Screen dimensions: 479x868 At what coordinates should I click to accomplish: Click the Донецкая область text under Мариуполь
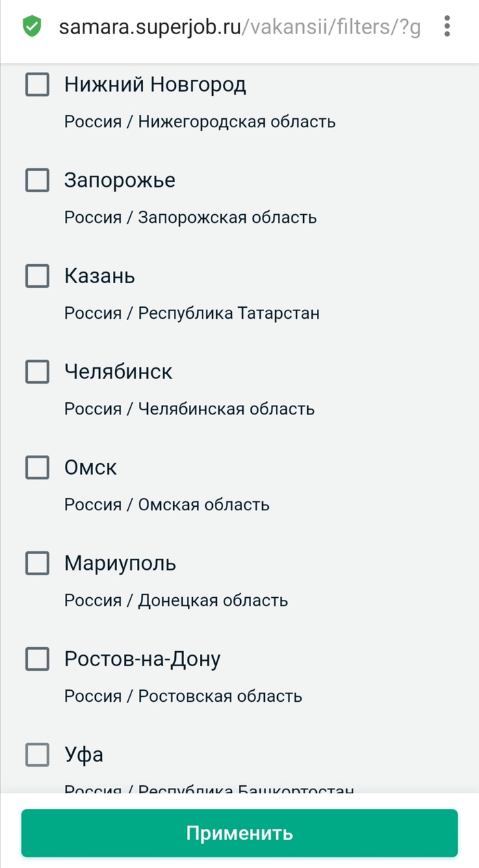pyautogui.click(x=175, y=600)
